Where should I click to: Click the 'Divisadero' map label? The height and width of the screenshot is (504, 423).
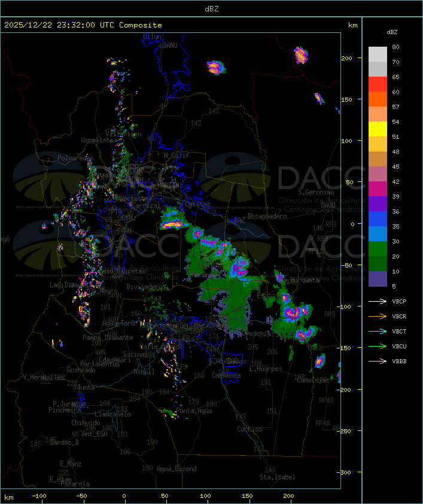[145, 286]
